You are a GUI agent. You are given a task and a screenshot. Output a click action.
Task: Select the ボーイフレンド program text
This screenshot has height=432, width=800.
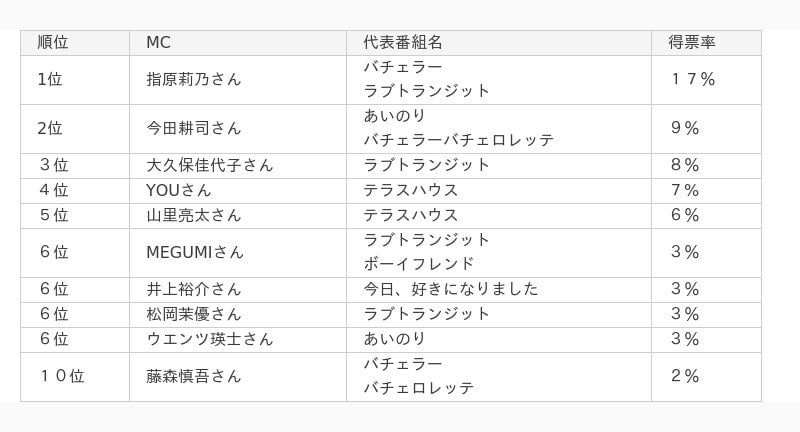[x=419, y=264]
